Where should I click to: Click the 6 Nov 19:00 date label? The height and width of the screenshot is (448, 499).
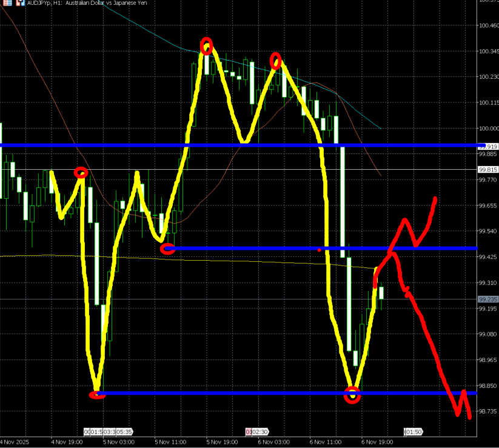(376, 442)
